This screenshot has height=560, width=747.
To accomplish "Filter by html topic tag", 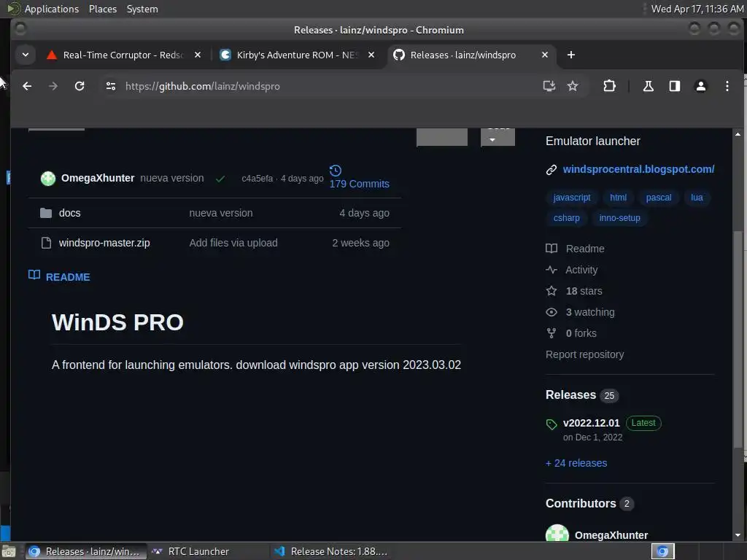I will [x=618, y=198].
